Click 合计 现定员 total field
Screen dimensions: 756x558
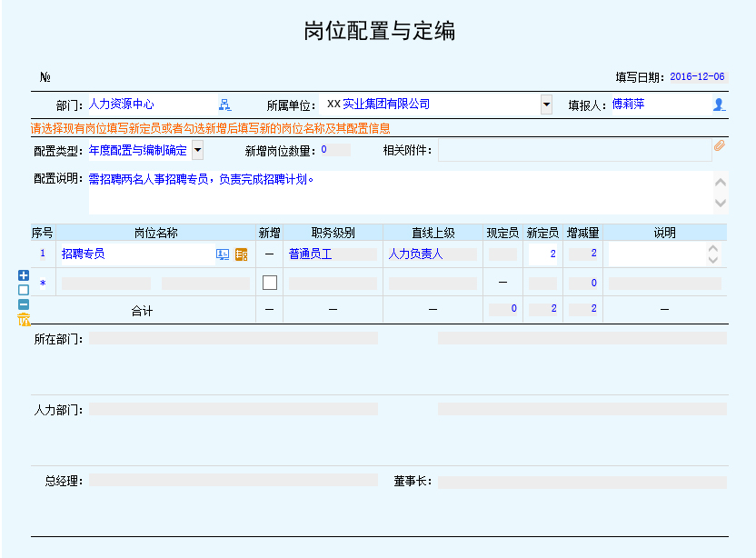[502, 309]
